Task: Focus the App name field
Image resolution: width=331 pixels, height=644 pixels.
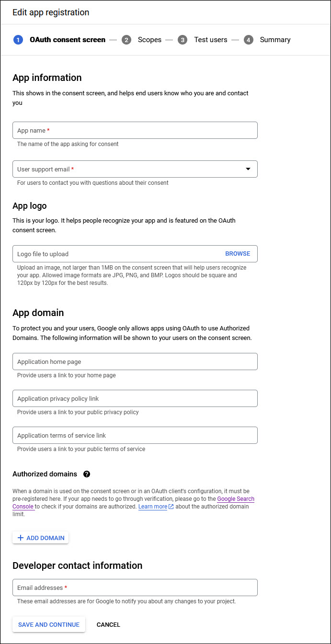Action: pyautogui.click(x=135, y=130)
